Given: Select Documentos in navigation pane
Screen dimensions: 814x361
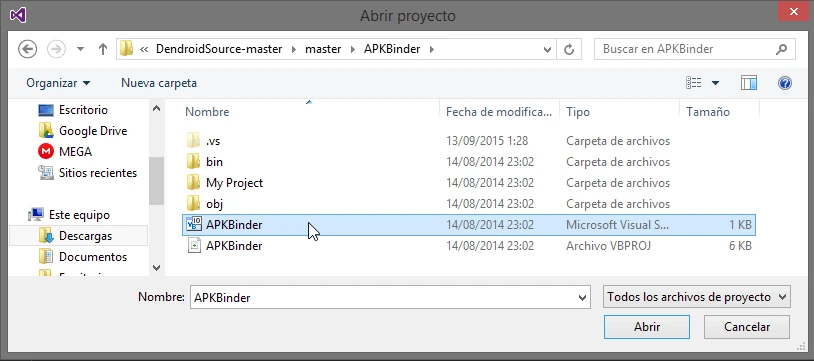Looking at the screenshot, I should pos(93,257).
